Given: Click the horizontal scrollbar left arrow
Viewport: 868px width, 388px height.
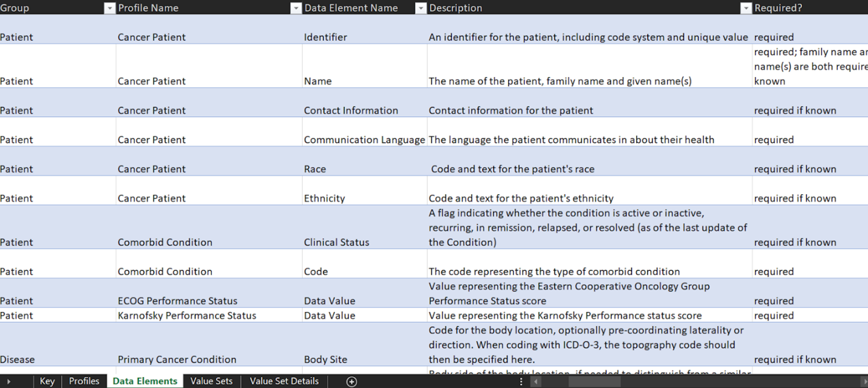Looking at the screenshot, I should 535,381.
